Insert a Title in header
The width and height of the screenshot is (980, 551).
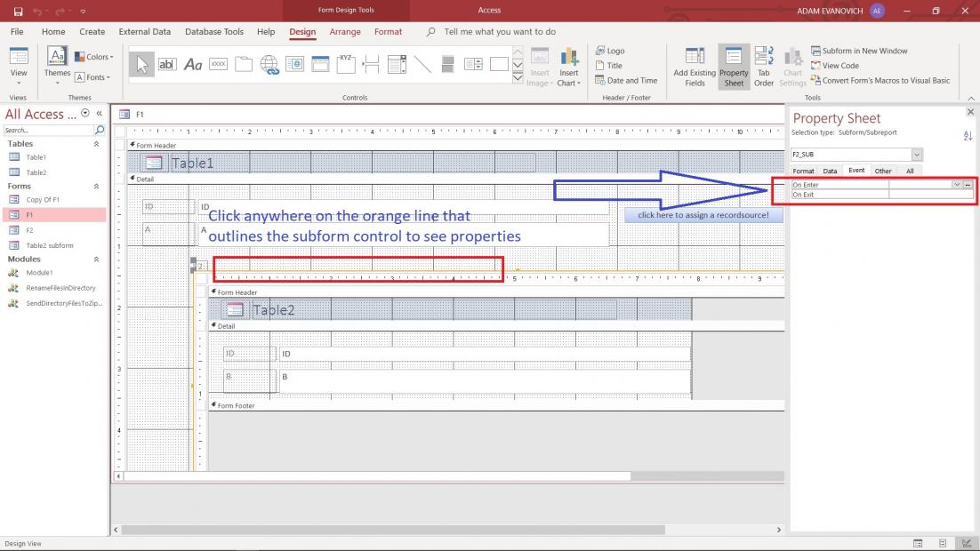(x=609, y=66)
